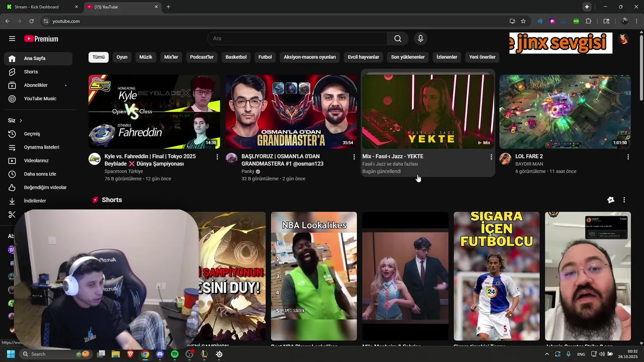
Task: Select the Yeni öneriler chip
Action: point(482,57)
